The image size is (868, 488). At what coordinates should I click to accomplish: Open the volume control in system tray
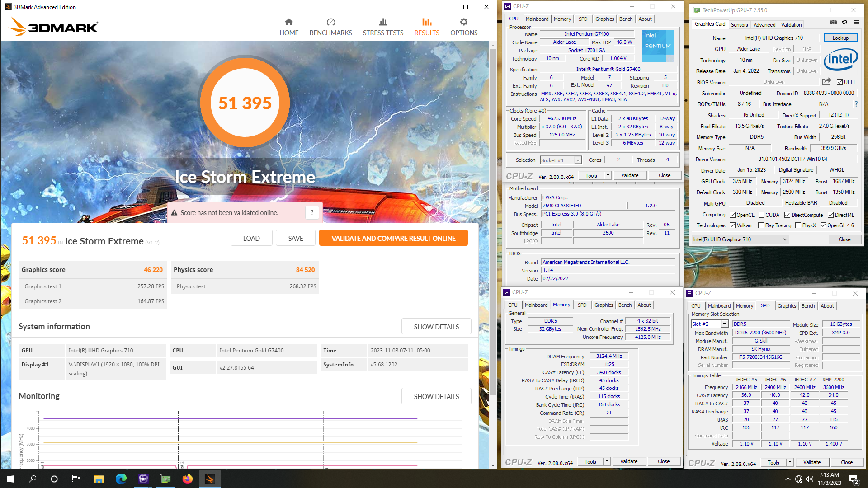[x=809, y=479]
